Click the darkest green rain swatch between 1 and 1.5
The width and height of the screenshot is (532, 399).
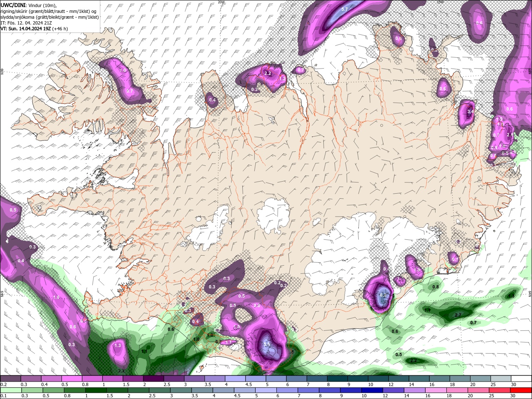95,390
